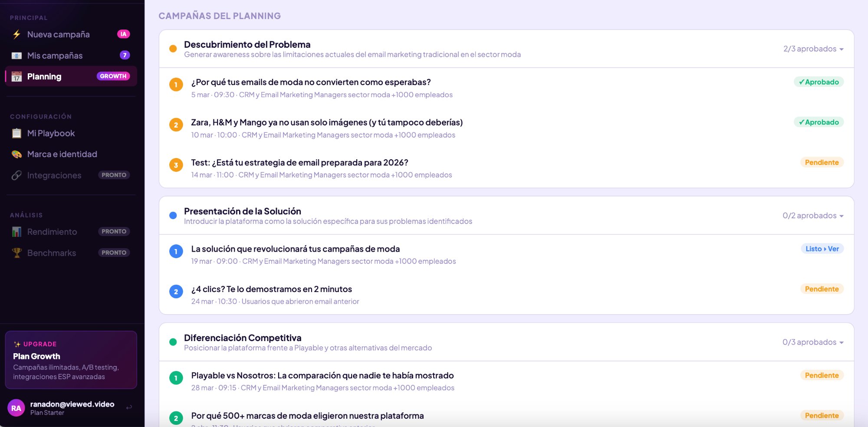
Task: Open the Plan Growth upgrade card
Action: click(x=71, y=360)
